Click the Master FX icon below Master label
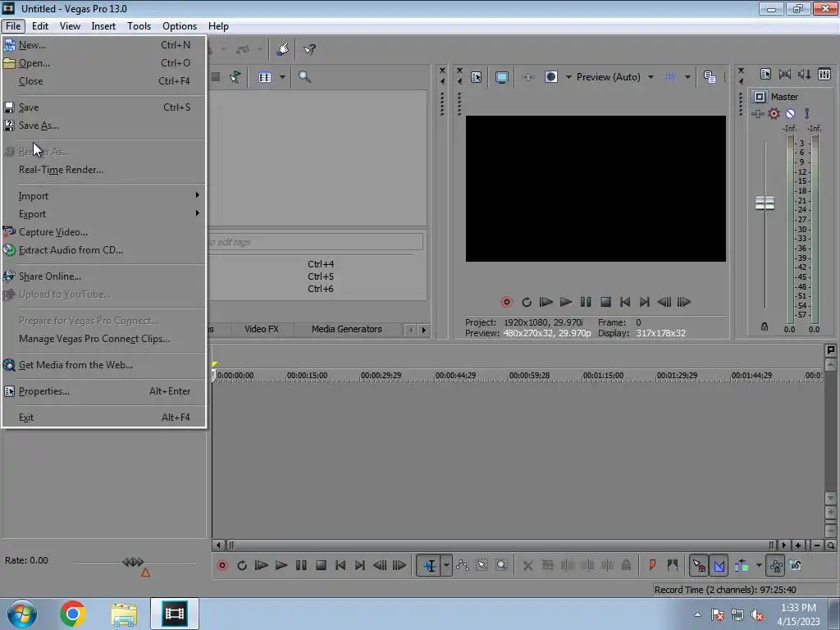 [757, 113]
